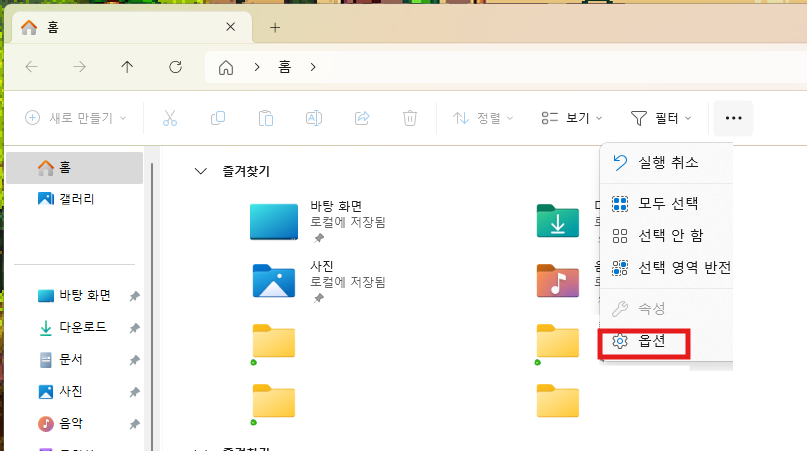Go forward with the right arrow
Screen dimensions: 807x451
coord(79,67)
